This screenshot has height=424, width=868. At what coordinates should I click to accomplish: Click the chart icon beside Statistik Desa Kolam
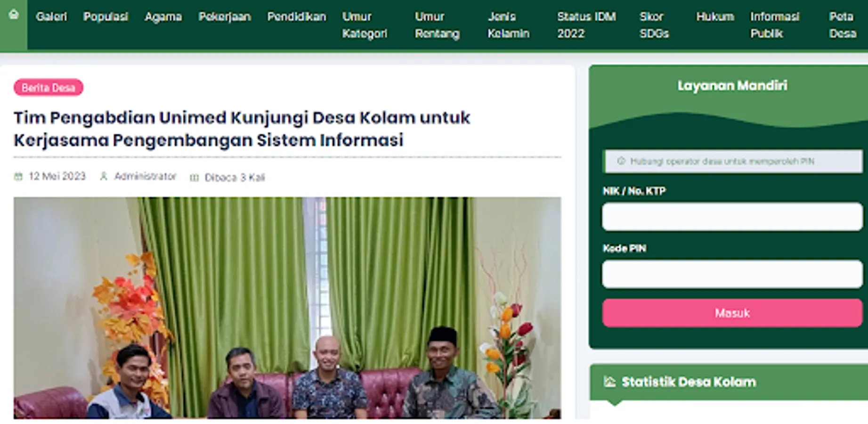pos(610,382)
